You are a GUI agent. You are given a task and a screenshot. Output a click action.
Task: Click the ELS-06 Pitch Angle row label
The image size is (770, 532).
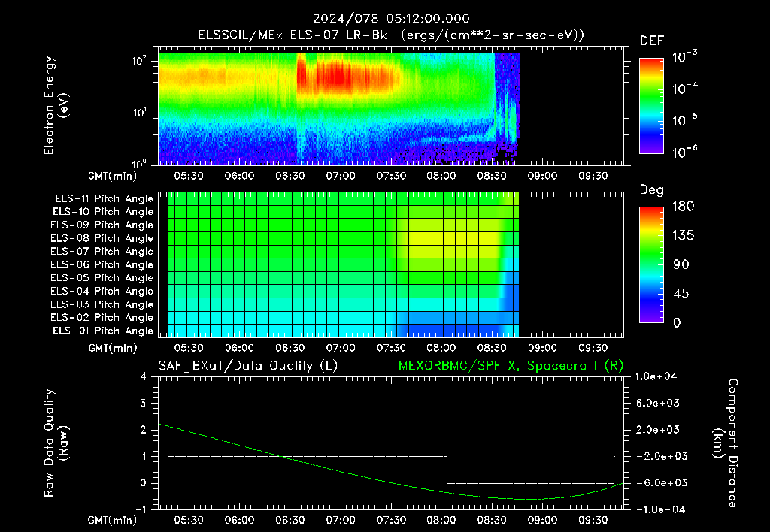coord(102,264)
